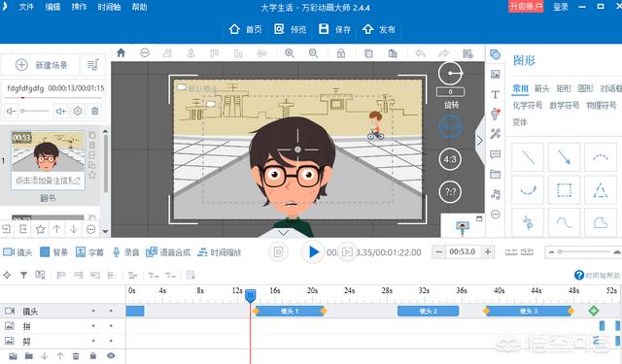Click the filter funnel icon above timeline
The image size is (622, 364).
[x=23, y=275]
